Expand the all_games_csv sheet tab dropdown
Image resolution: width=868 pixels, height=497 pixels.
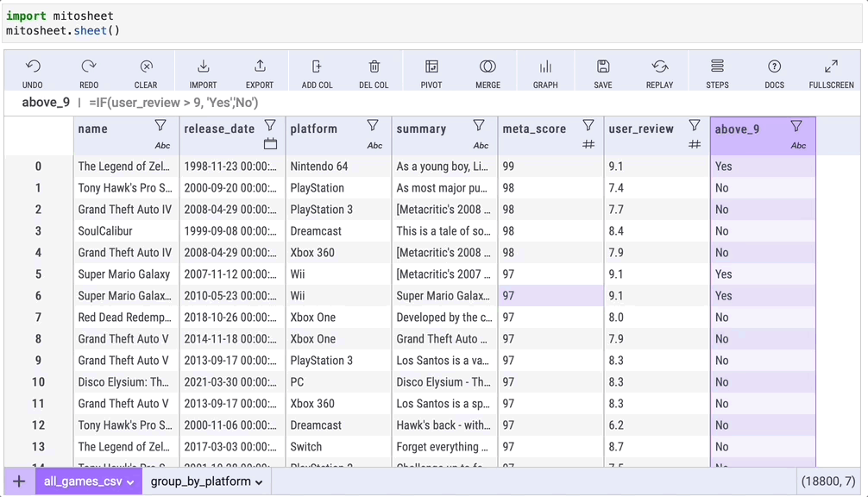click(130, 482)
